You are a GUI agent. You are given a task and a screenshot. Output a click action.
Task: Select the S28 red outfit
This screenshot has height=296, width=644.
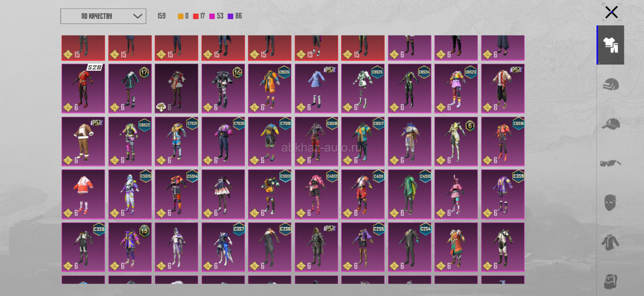[x=83, y=88]
